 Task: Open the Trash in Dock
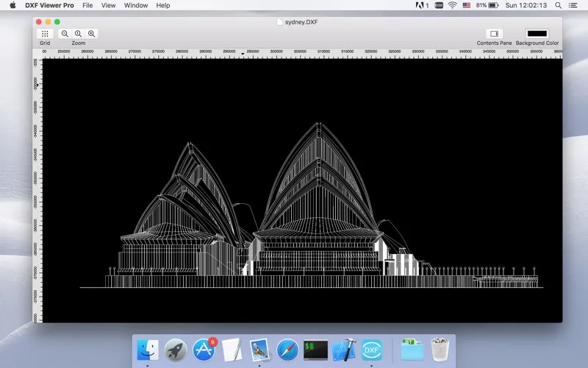click(440, 350)
